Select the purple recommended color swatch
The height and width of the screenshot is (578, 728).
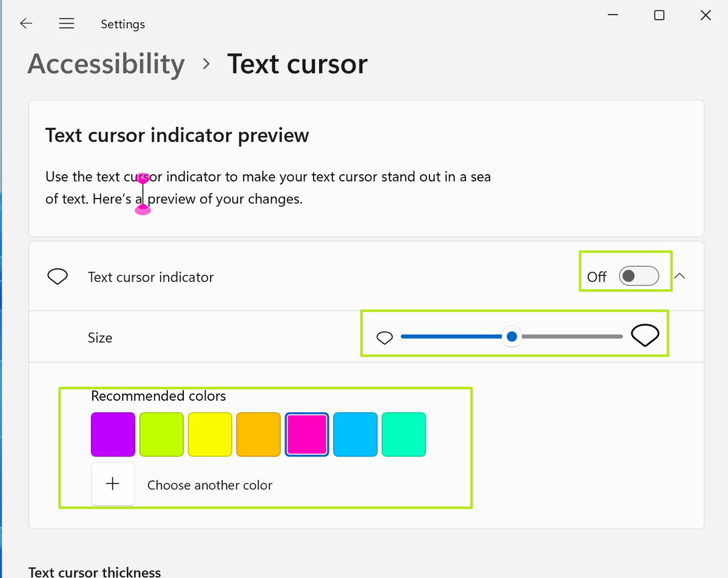[x=113, y=433]
